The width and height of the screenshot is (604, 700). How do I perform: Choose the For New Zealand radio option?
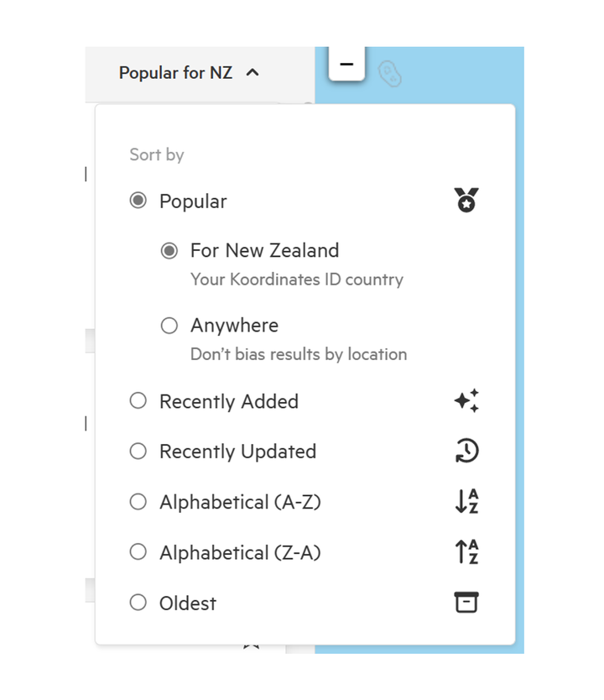coord(169,250)
